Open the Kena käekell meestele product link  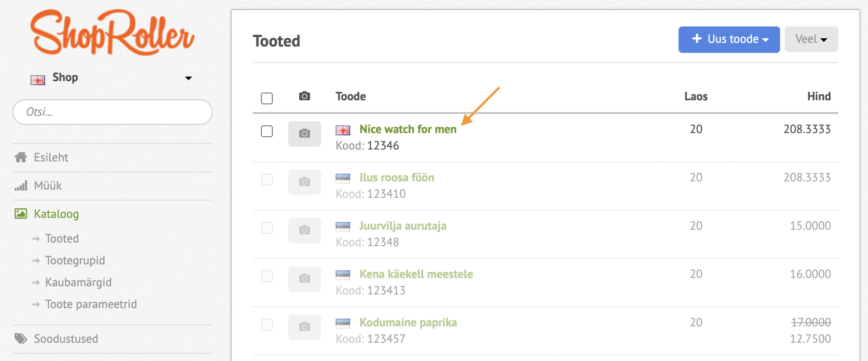point(416,274)
